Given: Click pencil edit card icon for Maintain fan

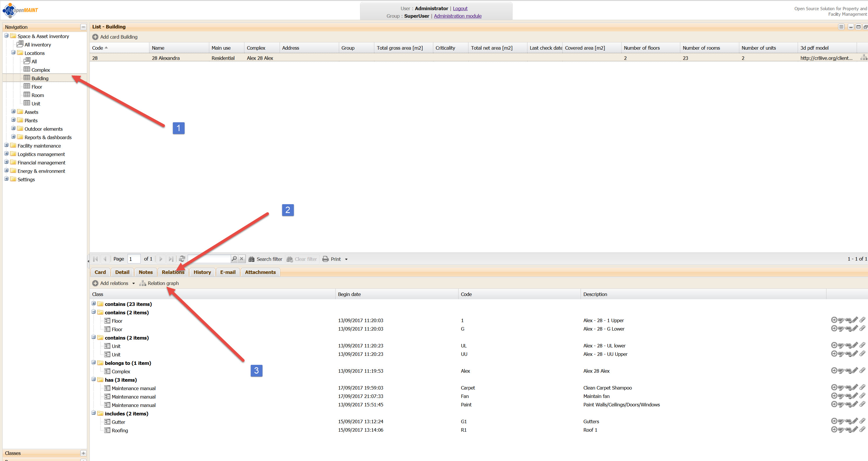Looking at the screenshot, I should click(x=855, y=396).
